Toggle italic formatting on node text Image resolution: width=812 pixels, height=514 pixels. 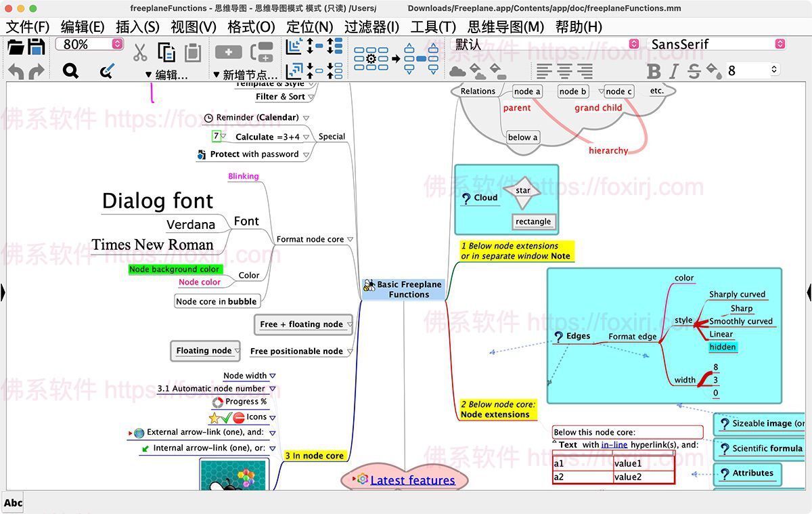tap(671, 70)
